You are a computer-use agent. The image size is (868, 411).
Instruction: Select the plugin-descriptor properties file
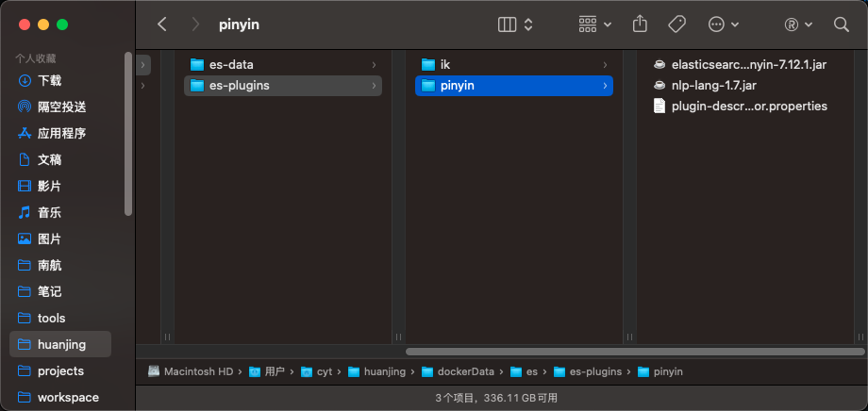pos(748,106)
